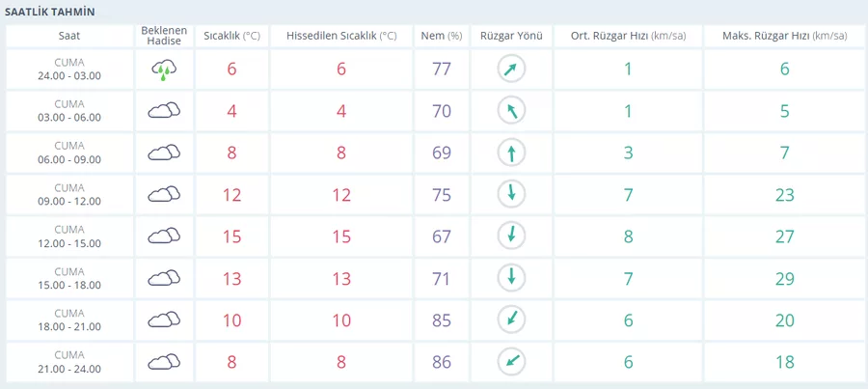
Task: Click the cloud icon for 03.00 - 06.00
Action: coord(164,111)
